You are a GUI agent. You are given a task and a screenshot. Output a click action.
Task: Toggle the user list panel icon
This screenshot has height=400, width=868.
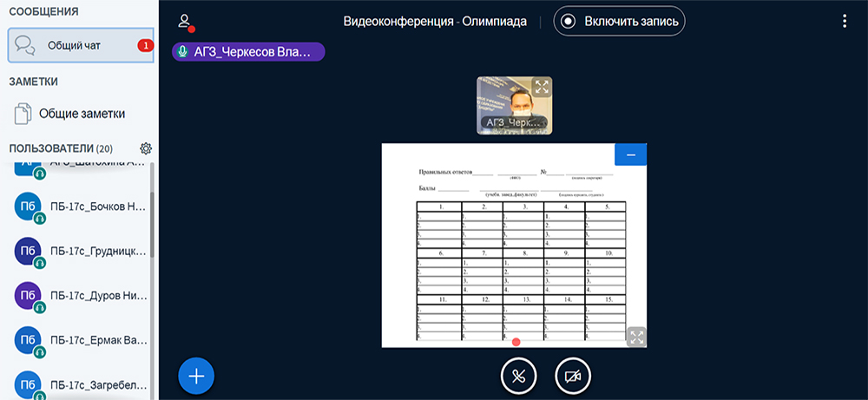pyautogui.click(x=184, y=22)
